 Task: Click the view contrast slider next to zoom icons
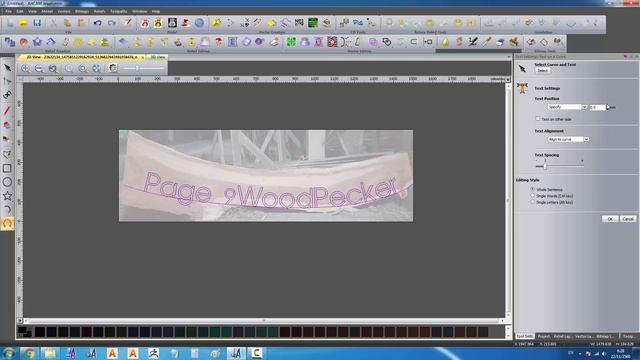[x=137, y=69]
